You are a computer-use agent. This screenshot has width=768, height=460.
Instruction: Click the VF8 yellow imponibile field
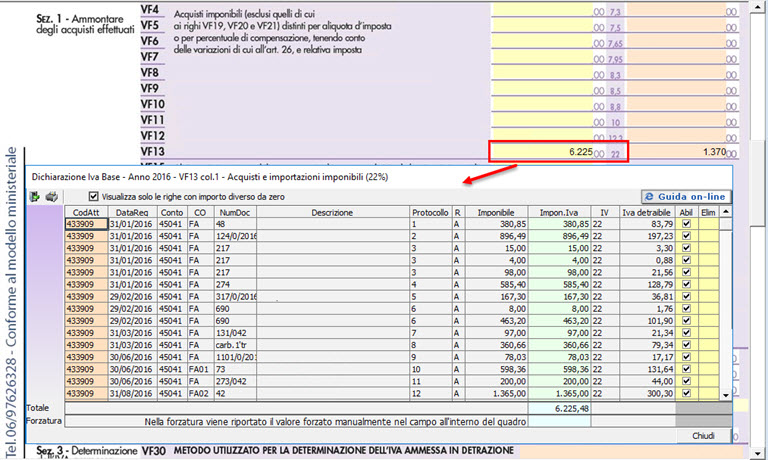[542, 73]
